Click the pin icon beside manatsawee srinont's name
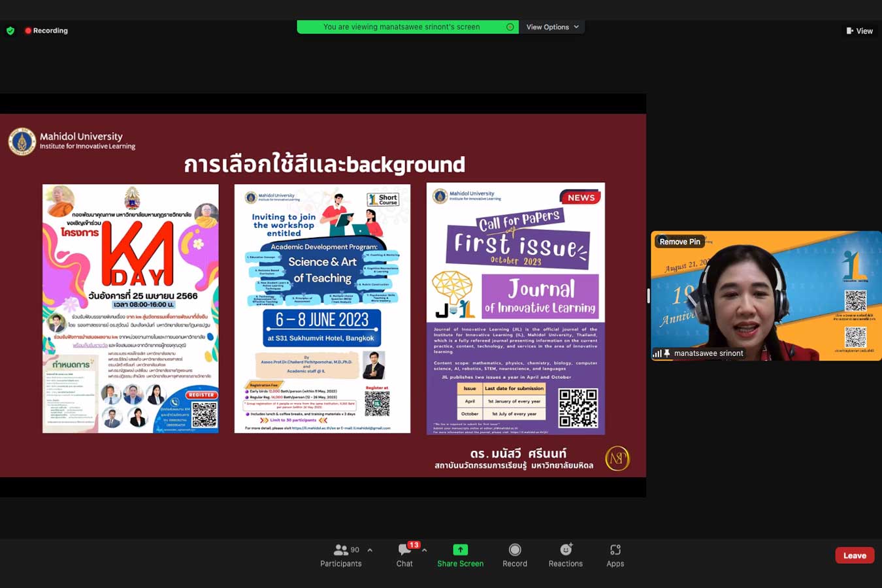The height and width of the screenshot is (588, 882). click(667, 353)
